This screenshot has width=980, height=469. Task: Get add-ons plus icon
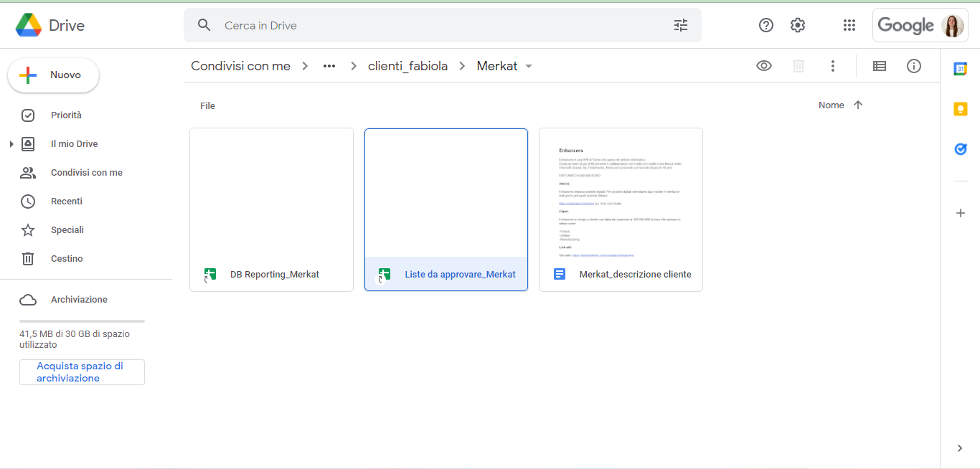[x=961, y=213]
